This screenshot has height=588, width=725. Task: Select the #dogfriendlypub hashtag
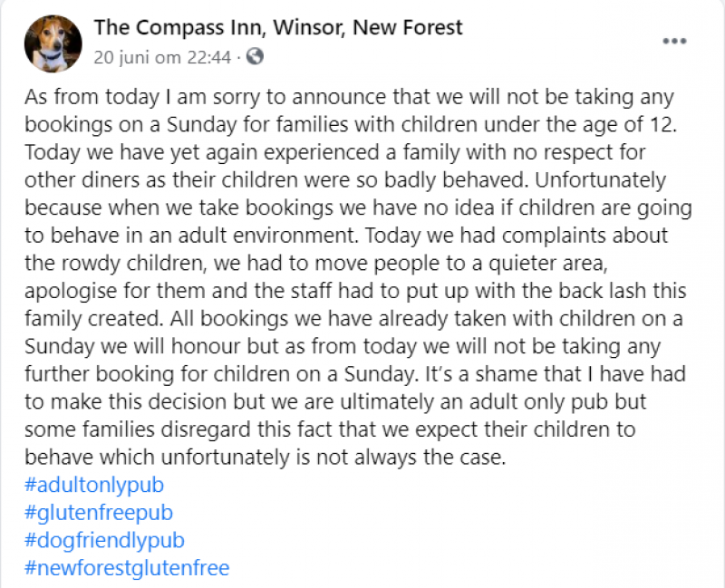[104, 541]
